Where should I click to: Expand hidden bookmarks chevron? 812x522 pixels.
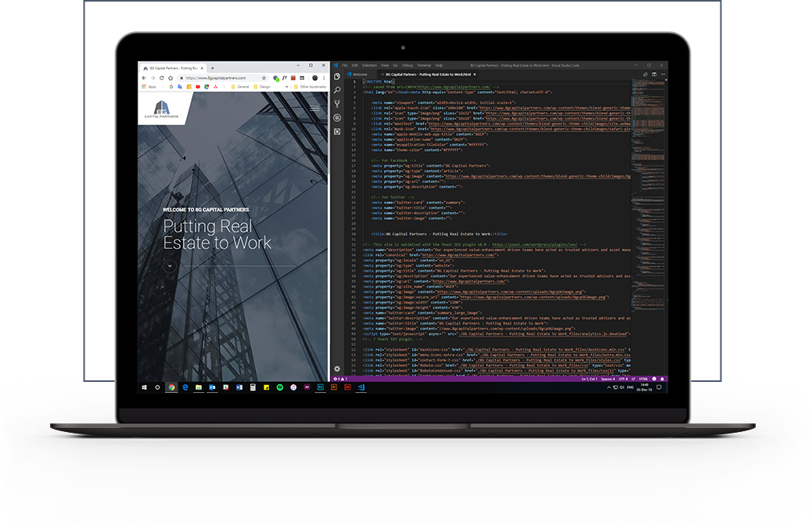pos(287,87)
